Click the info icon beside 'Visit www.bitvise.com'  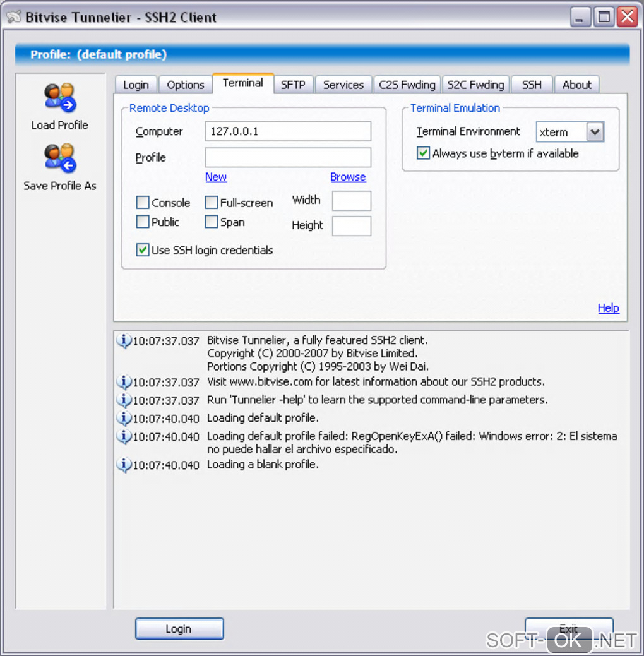(124, 382)
